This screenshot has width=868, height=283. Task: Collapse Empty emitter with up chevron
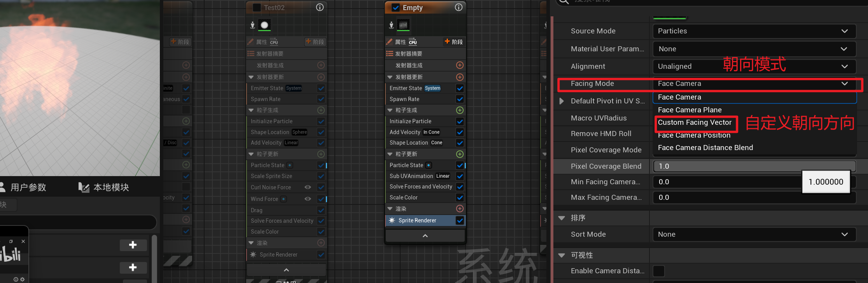pyautogui.click(x=425, y=236)
